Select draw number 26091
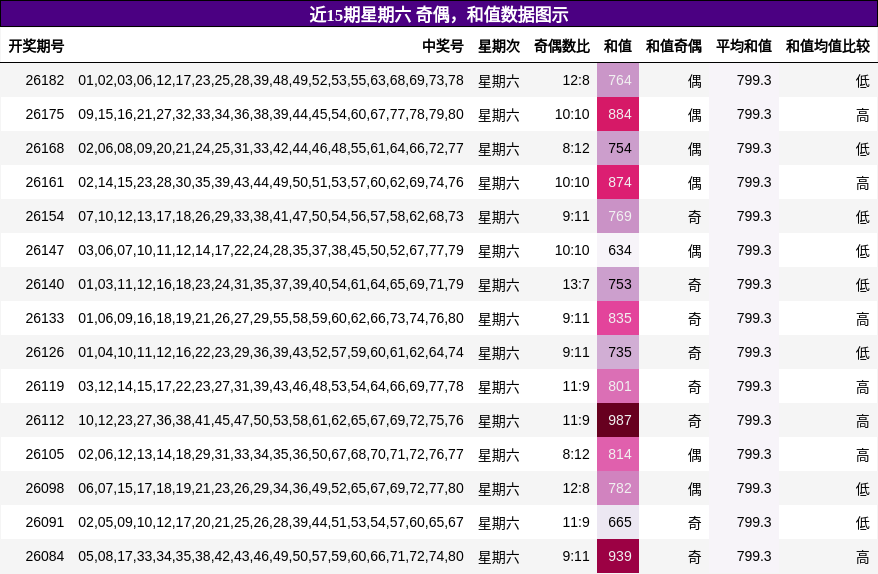The image size is (878, 574). point(45,522)
